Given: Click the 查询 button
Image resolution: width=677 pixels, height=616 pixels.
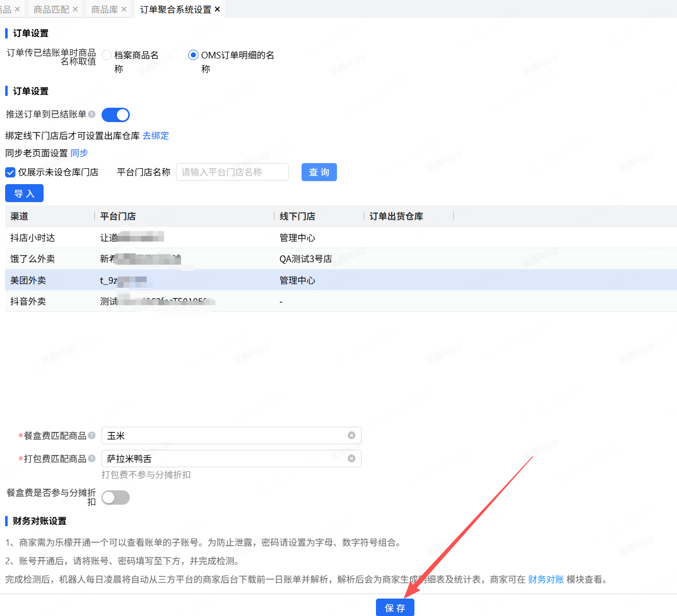Looking at the screenshot, I should click(x=319, y=172).
